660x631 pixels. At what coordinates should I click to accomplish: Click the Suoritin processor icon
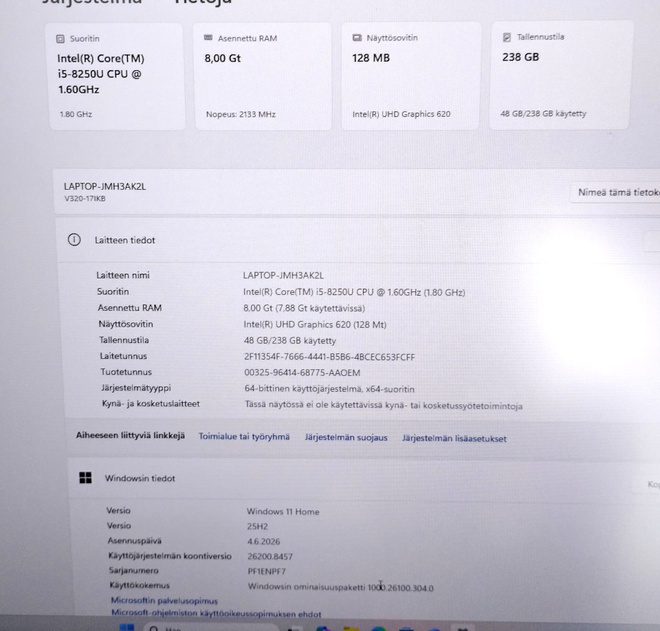pos(60,39)
